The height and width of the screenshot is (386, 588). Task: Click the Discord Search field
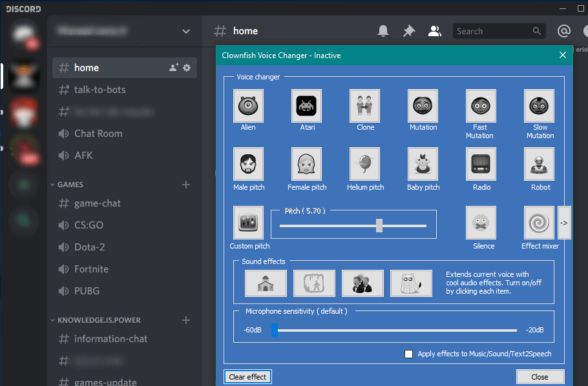(499, 31)
